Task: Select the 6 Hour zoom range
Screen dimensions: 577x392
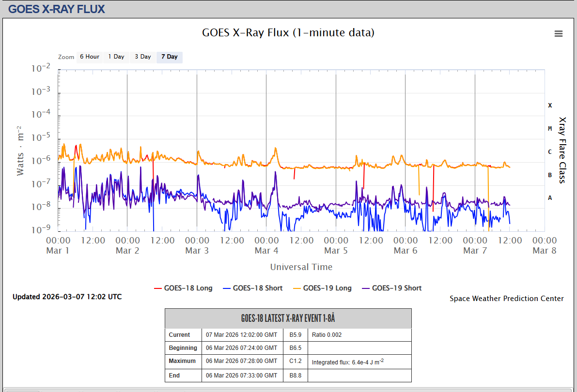Action: (90, 57)
